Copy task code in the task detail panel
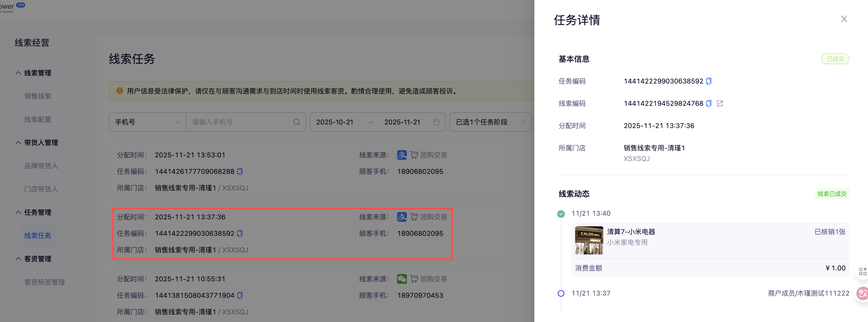 [x=709, y=81]
